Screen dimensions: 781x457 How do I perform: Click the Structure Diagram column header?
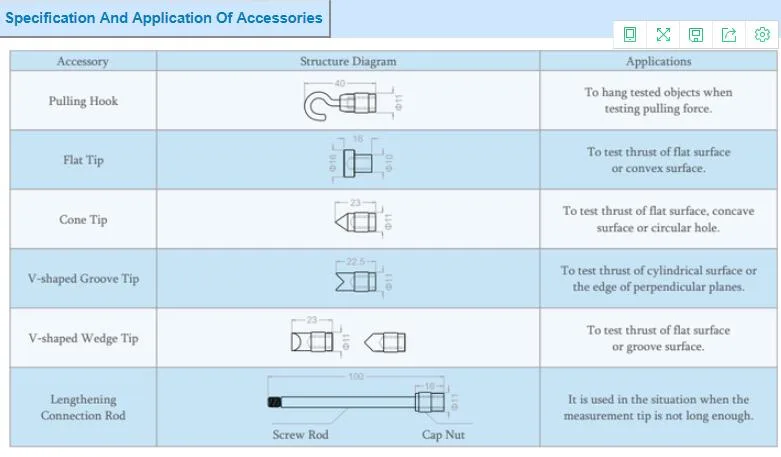click(348, 61)
